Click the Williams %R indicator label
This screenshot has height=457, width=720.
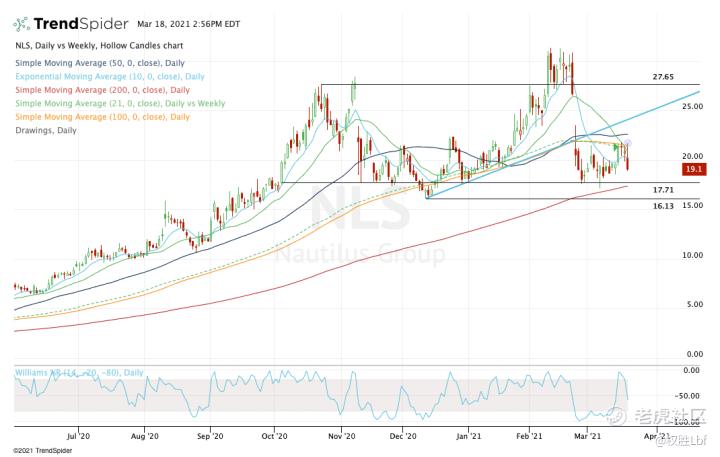[79, 372]
